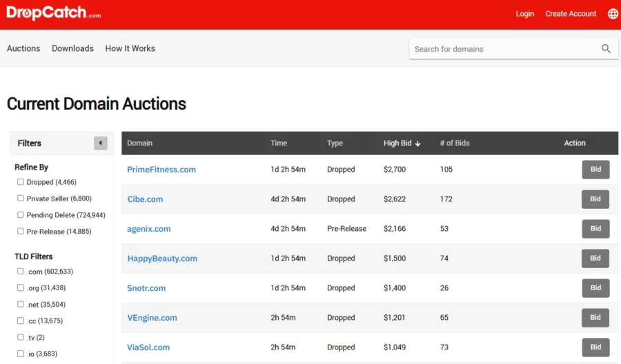Click the $1,201 high bid value
The image size is (621, 364).
[x=394, y=318]
